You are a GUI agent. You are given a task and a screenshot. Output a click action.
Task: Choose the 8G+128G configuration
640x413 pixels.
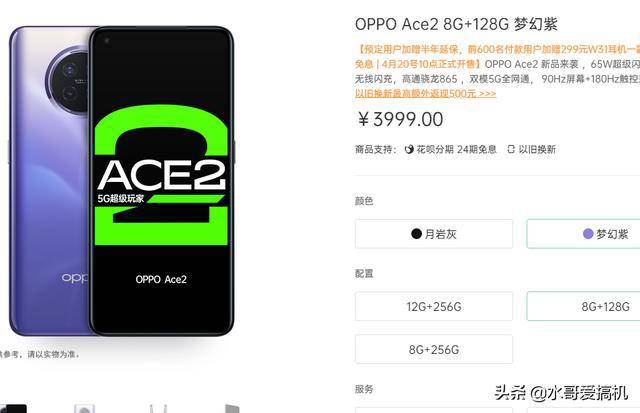pos(583,306)
